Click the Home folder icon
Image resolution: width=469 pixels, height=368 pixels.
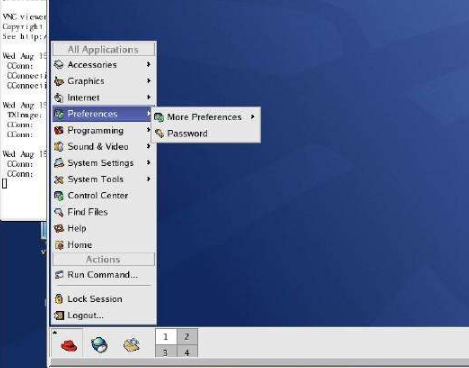[59, 245]
